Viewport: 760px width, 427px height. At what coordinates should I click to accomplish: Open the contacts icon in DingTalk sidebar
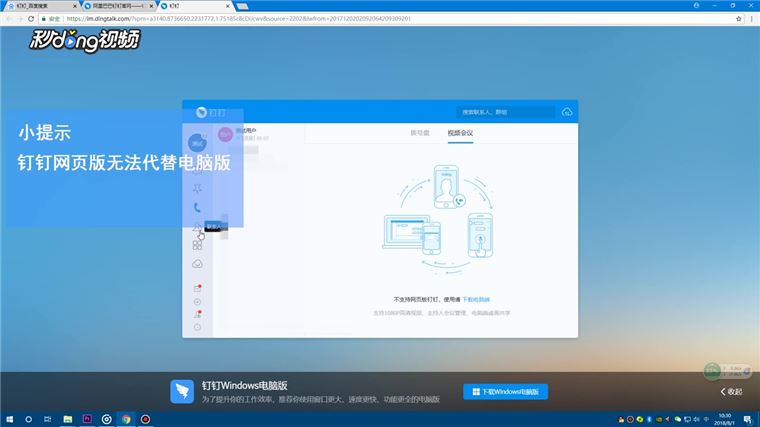pyautogui.click(x=197, y=227)
